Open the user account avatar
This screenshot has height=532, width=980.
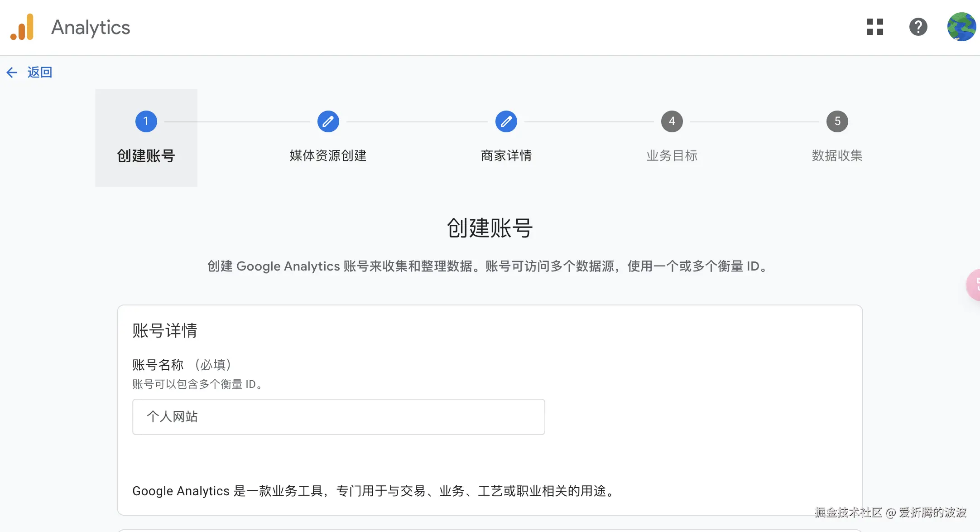coord(961,27)
